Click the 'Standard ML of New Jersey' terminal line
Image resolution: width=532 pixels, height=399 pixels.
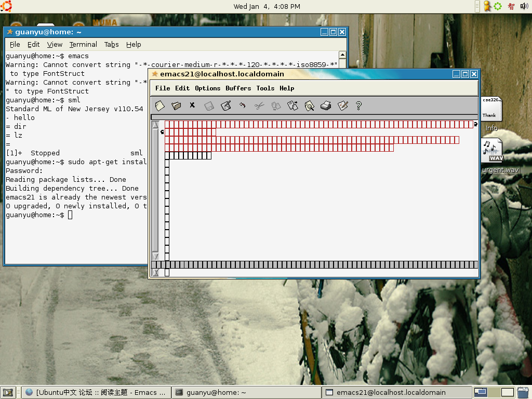point(74,109)
